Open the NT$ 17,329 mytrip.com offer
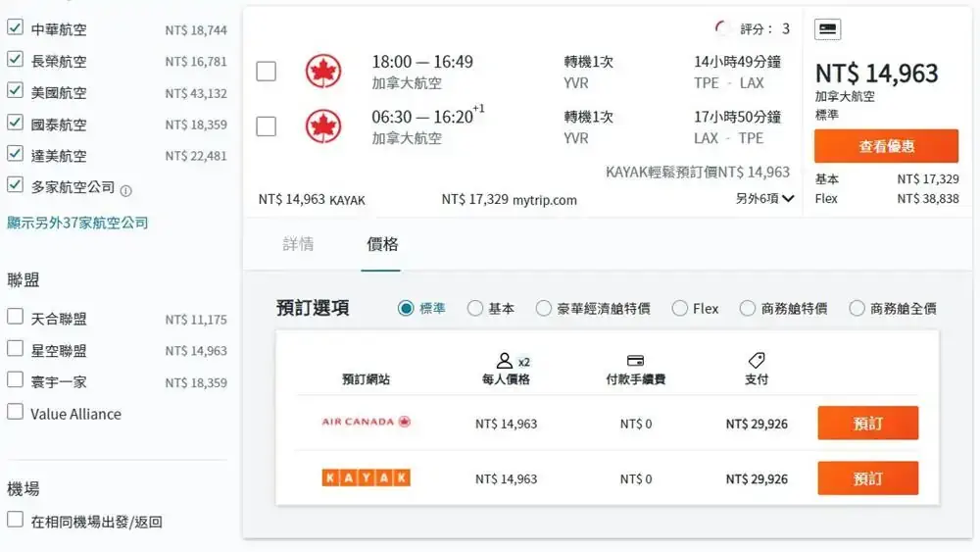 510,200
